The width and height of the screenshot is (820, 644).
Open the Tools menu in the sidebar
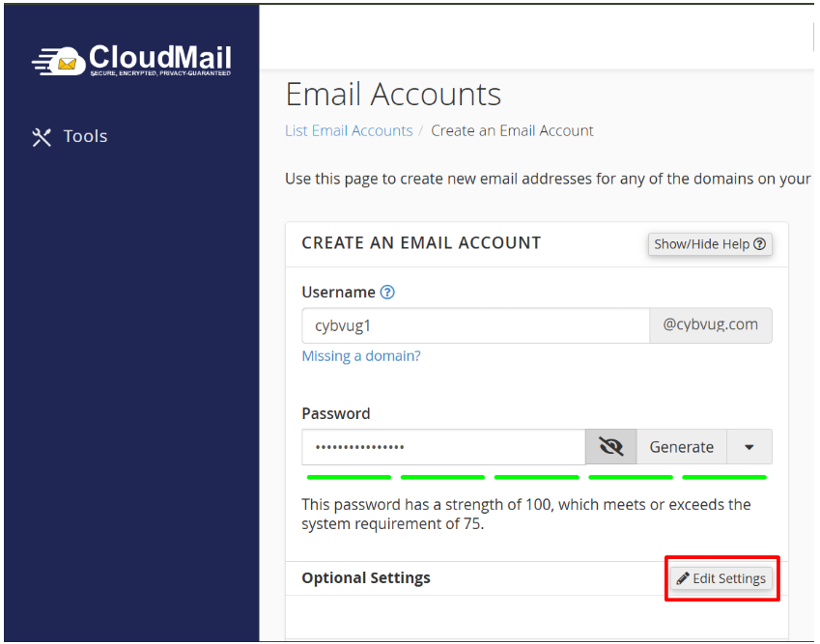[x=85, y=137]
